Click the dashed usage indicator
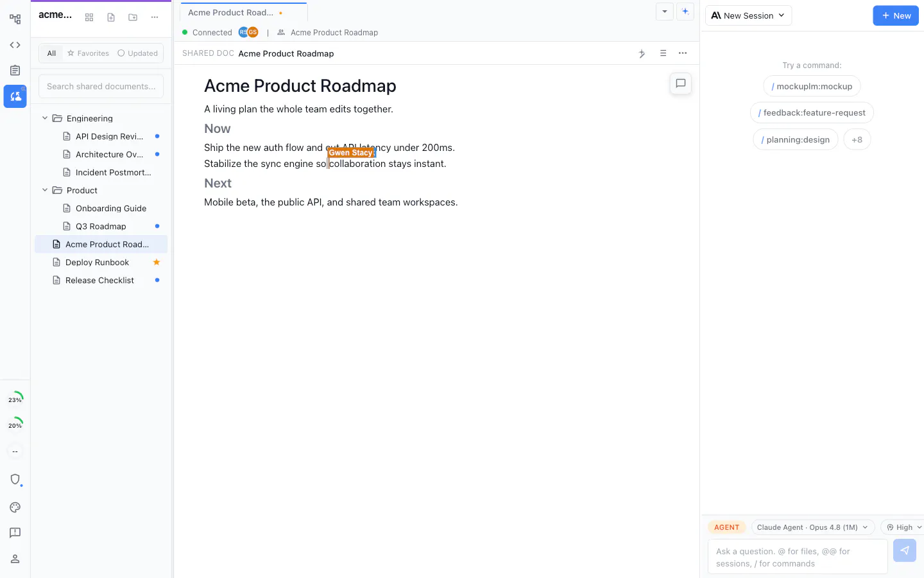Viewport: 924px width, 578px height. click(x=15, y=451)
